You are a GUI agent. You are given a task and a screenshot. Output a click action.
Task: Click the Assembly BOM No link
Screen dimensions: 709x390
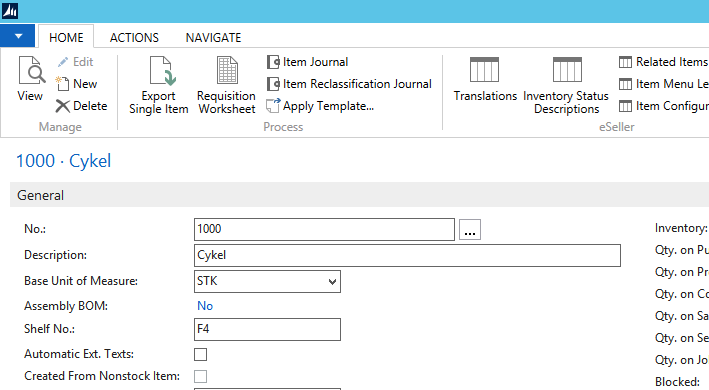click(205, 306)
